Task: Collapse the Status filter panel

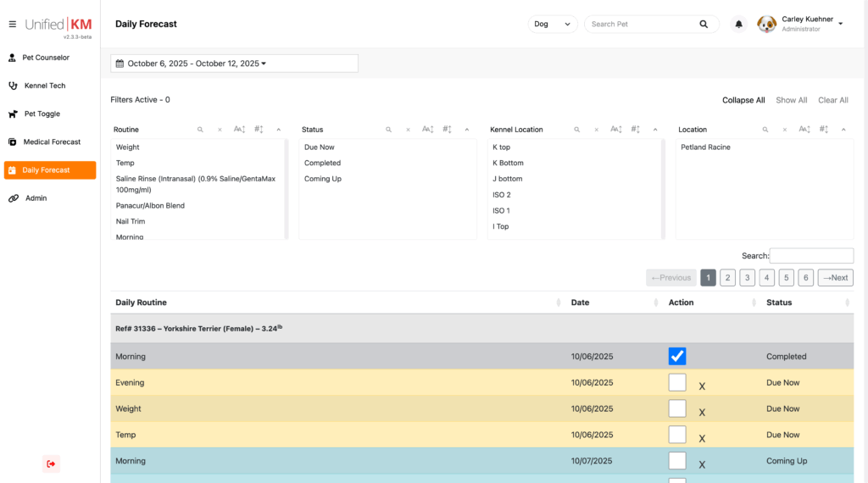Action: (x=467, y=130)
